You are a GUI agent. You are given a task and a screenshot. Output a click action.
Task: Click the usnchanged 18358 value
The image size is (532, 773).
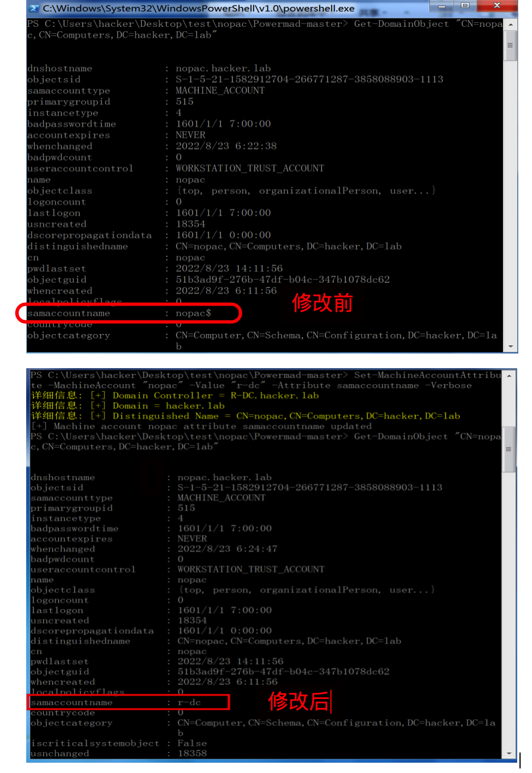[x=192, y=753]
